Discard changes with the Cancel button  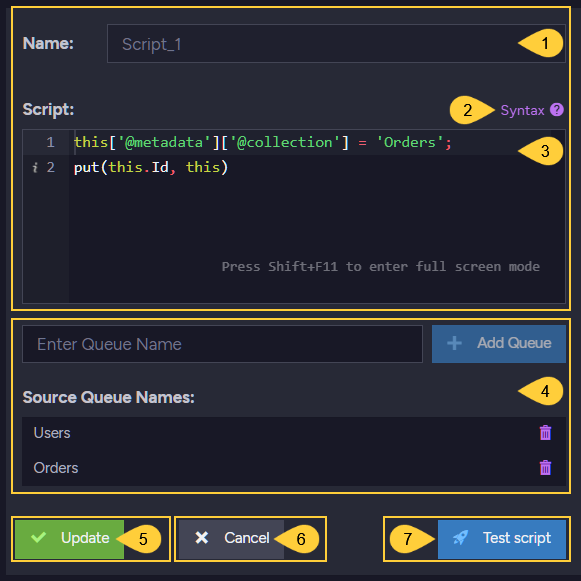tap(231, 538)
